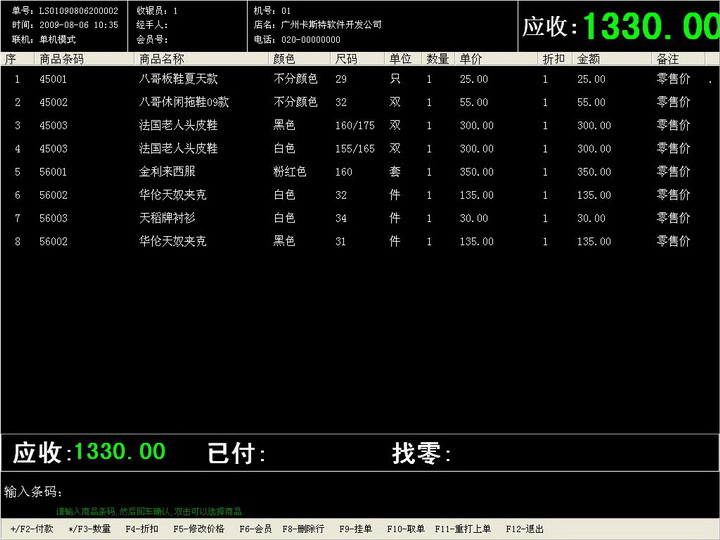Viewport: 720px width, 540px height.
Task: Click the 经手人 handler field
Action: 152,25
